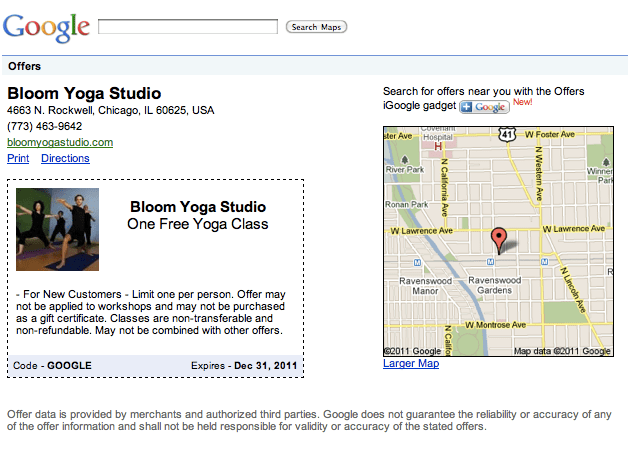Click the Print link
Image resolution: width=628 pixels, height=449 pixels.
tap(18, 158)
